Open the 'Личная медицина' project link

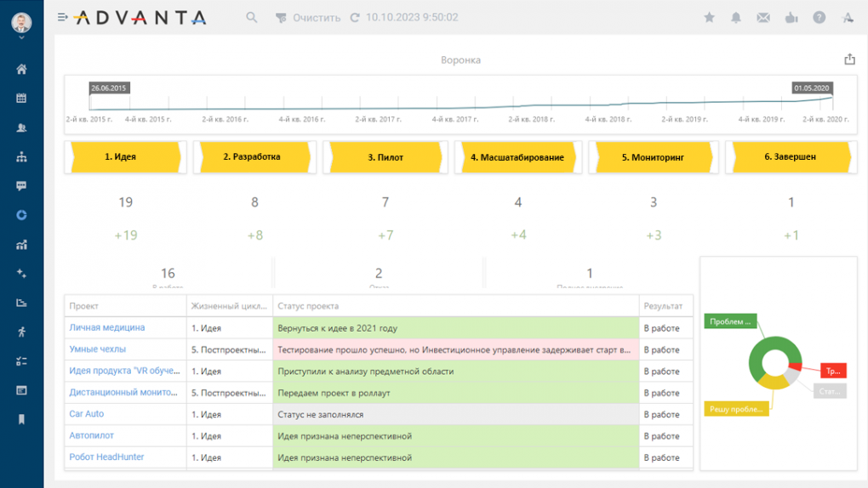(x=106, y=327)
